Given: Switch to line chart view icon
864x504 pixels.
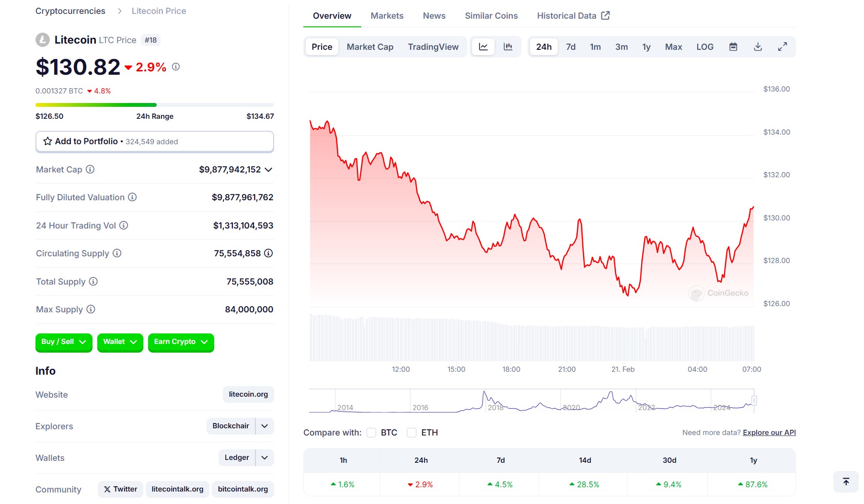Looking at the screenshot, I should pyautogui.click(x=483, y=47).
